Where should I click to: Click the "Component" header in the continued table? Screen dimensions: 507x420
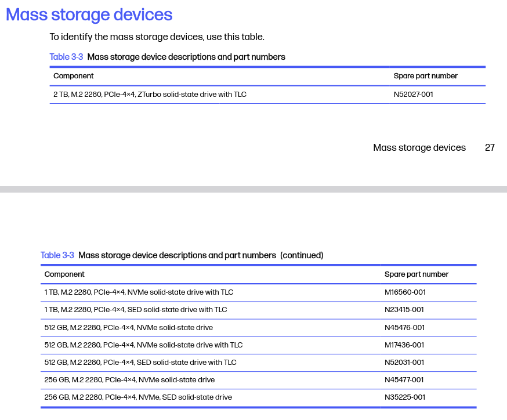pyautogui.click(x=64, y=274)
